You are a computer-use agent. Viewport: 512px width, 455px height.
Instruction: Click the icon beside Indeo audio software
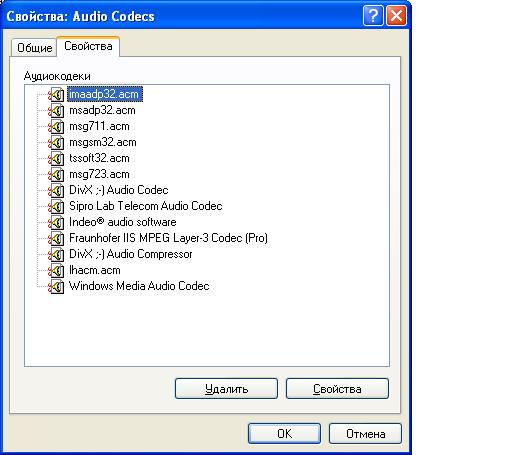pos(56,223)
